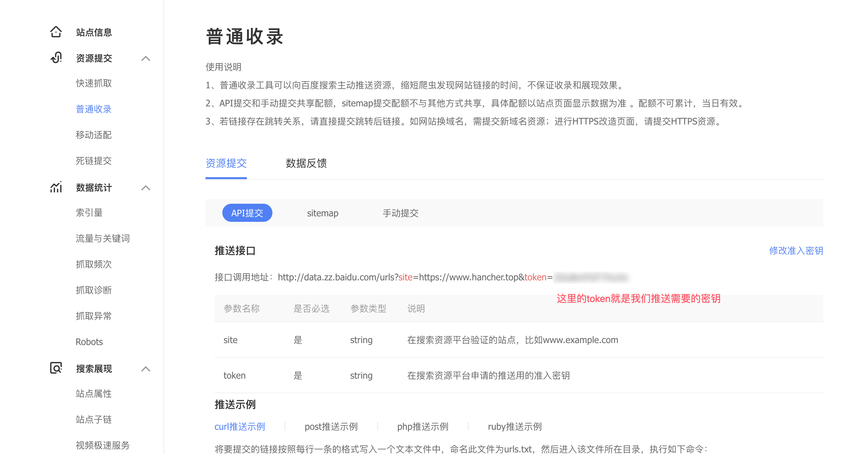
Task: Open the 快速抓取 page
Action: click(94, 83)
